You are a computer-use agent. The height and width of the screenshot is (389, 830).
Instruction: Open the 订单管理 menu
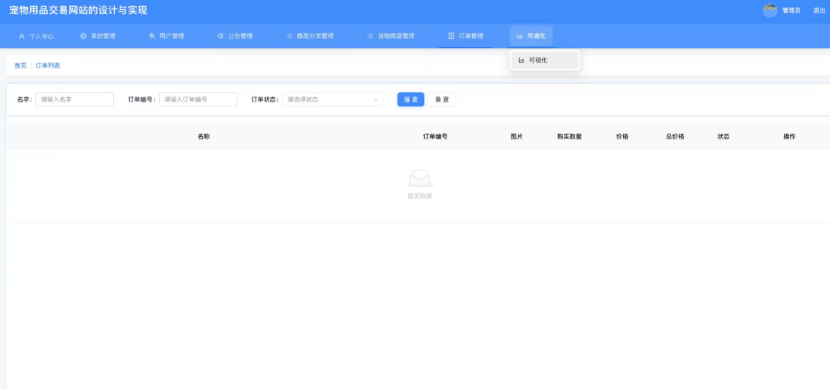point(465,36)
